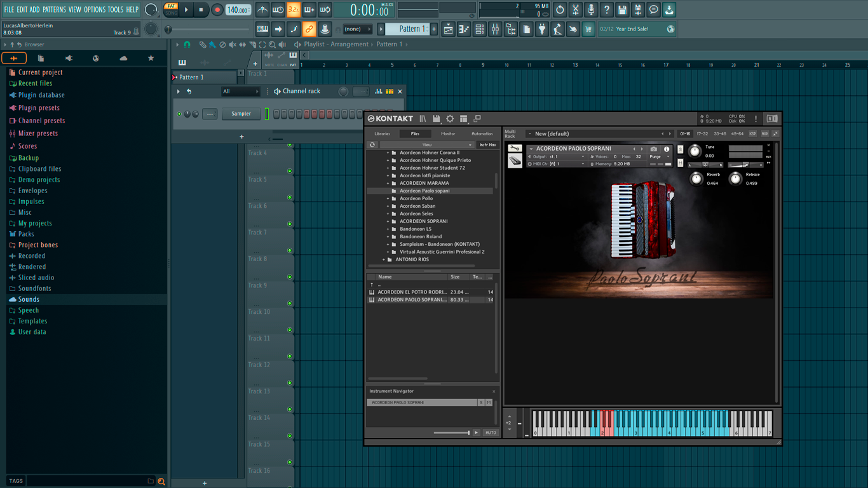Open the Output st.1 dropdown
Image resolution: width=868 pixels, height=488 pixels.
click(557, 156)
